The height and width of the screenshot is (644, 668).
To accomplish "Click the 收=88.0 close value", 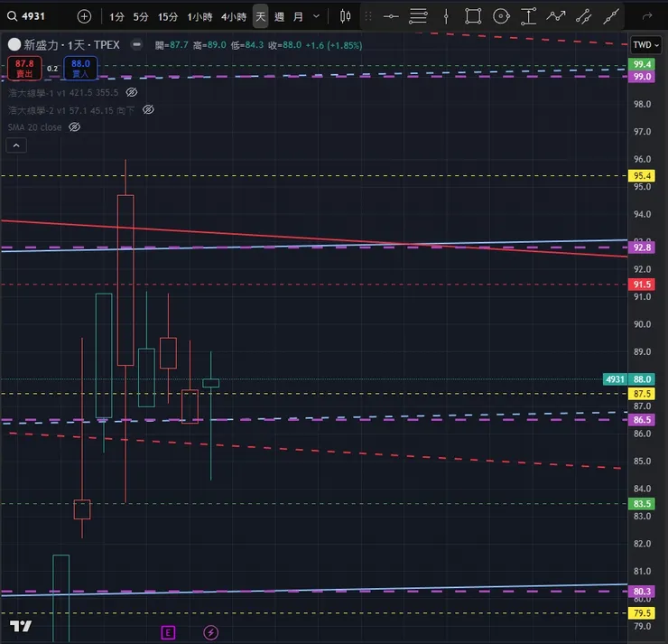I will [284, 45].
